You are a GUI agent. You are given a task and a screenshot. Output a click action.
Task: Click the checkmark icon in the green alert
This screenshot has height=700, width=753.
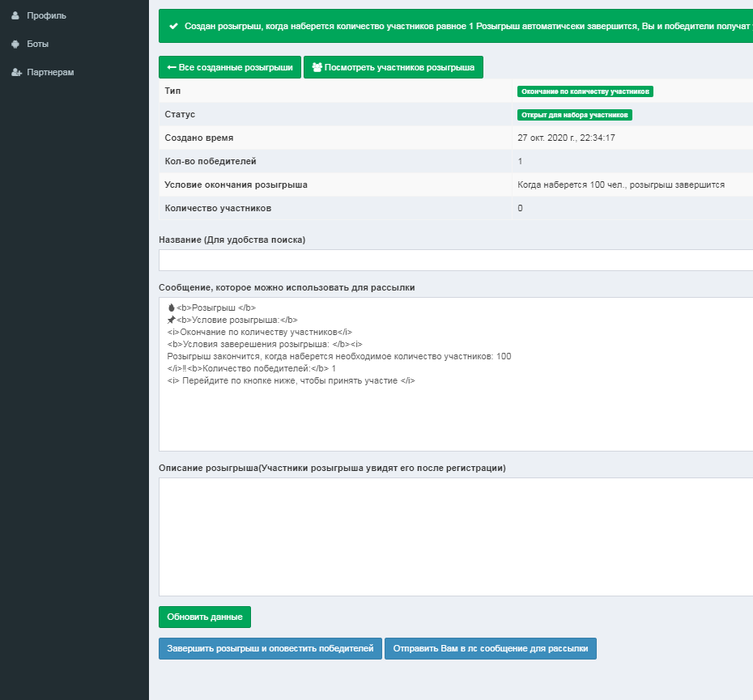point(173,27)
